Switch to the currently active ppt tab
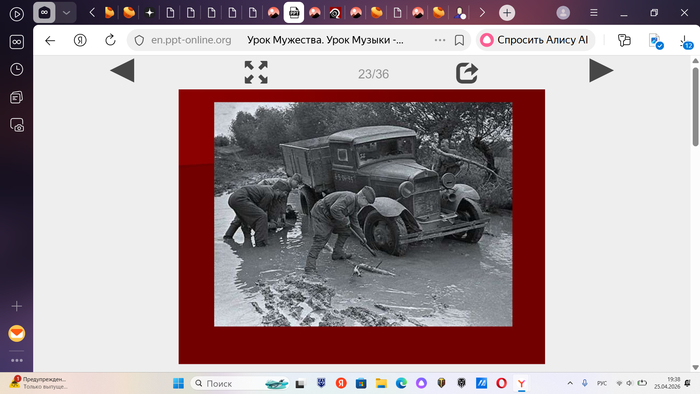The height and width of the screenshot is (394, 700). tap(294, 12)
